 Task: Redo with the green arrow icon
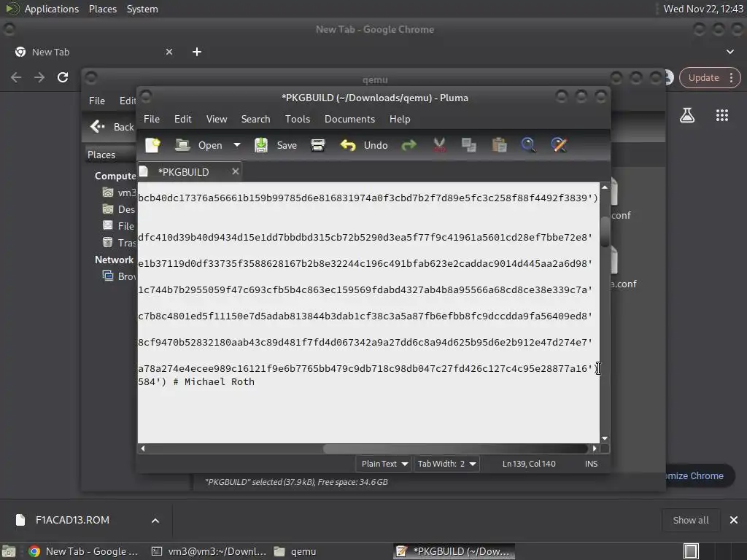click(409, 145)
